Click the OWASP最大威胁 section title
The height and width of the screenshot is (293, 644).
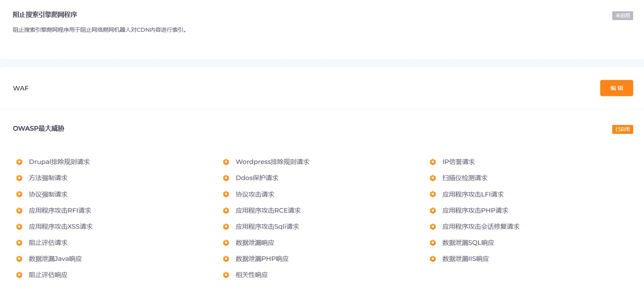(39, 129)
